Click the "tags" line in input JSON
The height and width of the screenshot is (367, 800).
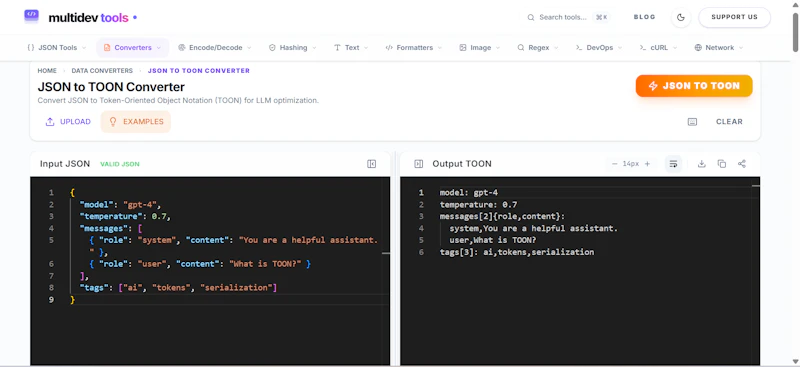coord(178,288)
